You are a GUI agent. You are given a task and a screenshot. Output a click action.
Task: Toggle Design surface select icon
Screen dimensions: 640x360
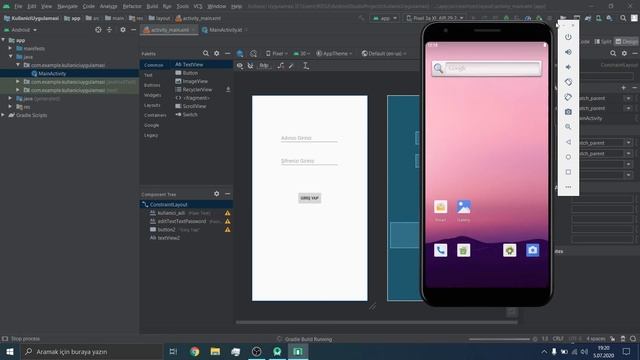tap(240, 53)
